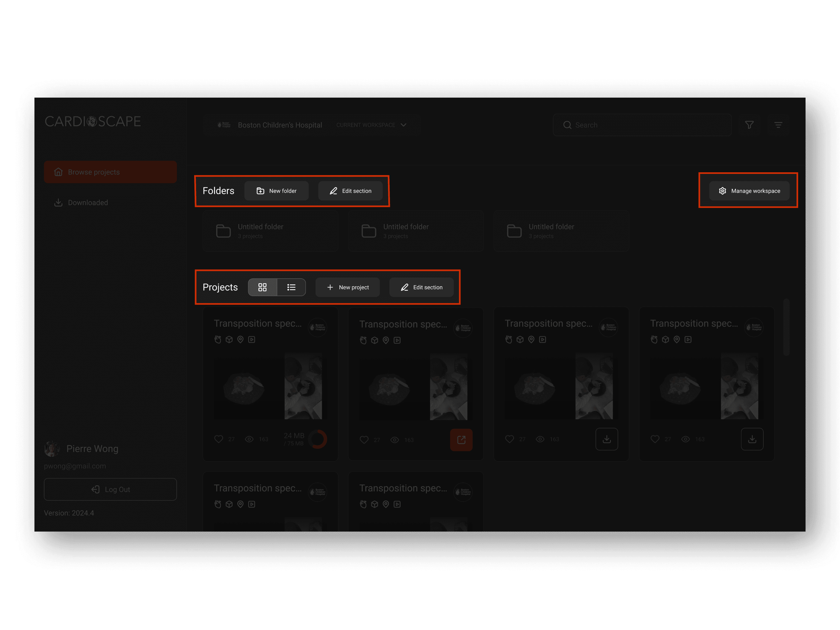Click the CardioScape logo
The image size is (840, 630).
click(x=93, y=121)
